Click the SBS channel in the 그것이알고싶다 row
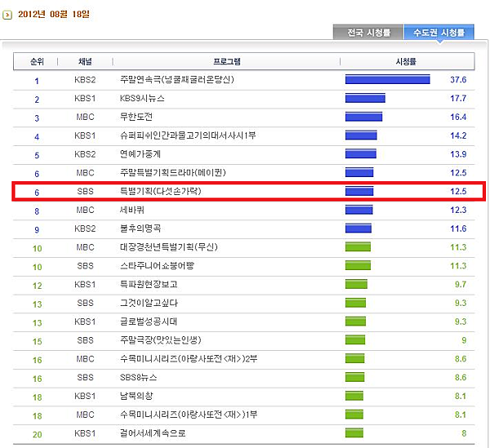Viewport: 490px width, 448px height. pyautogui.click(x=85, y=303)
